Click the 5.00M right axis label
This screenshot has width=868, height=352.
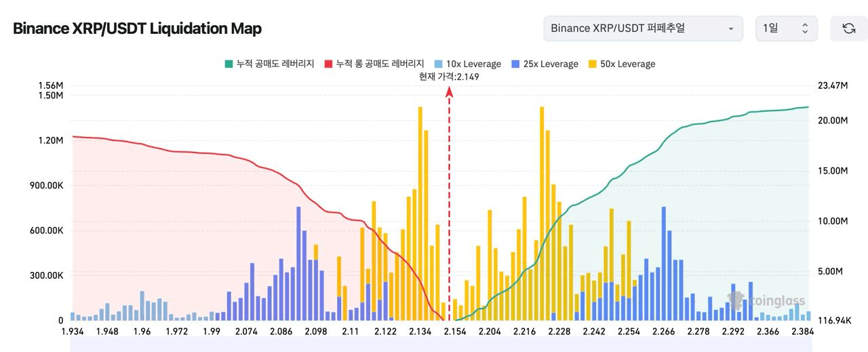[x=831, y=271]
